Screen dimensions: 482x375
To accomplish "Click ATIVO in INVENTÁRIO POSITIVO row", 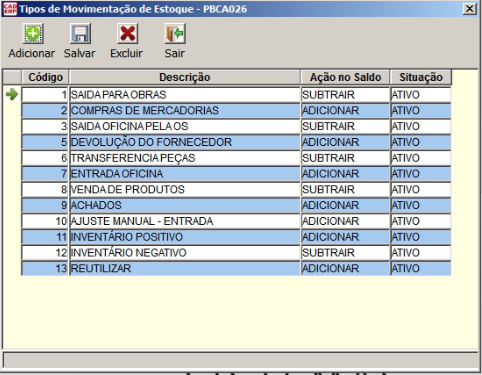I will point(421,237).
